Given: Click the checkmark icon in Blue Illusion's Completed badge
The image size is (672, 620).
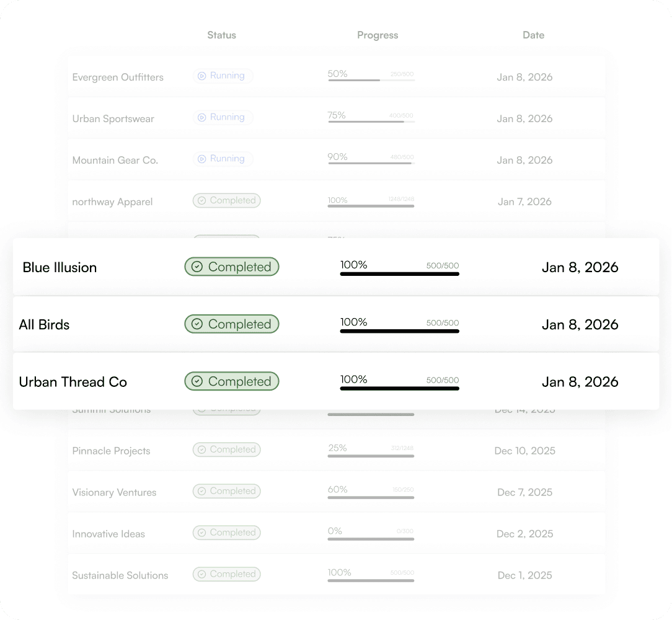Looking at the screenshot, I should point(197,267).
